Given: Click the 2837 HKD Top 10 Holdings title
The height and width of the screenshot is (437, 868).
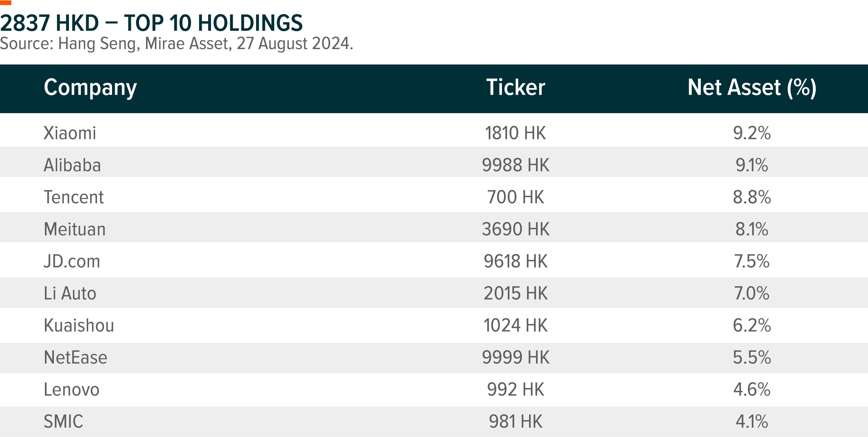Looking at the screenshot, I should point(151,23).
